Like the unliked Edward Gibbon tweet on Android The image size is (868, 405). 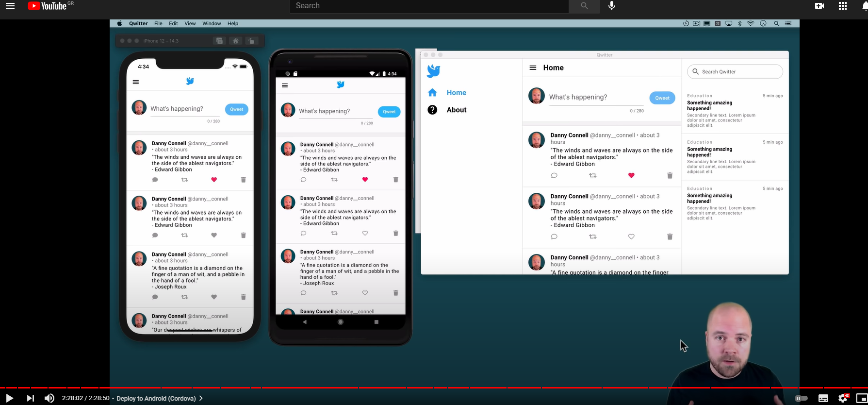click(x=365, y=233)
